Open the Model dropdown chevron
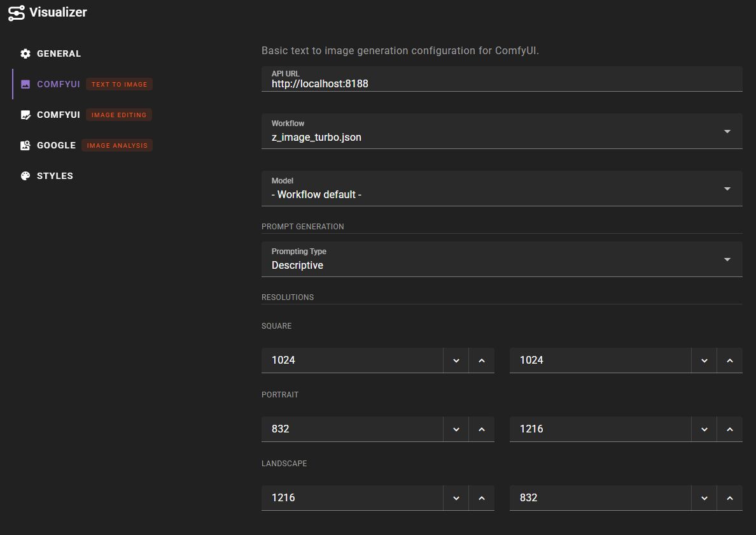The image size is (756, 535). (x=727, y=189)
